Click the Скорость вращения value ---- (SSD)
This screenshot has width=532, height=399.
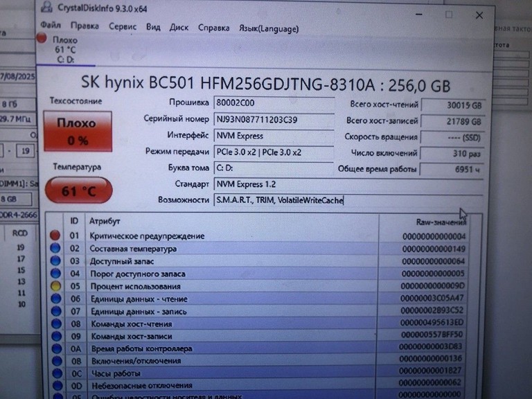(452, 138)
